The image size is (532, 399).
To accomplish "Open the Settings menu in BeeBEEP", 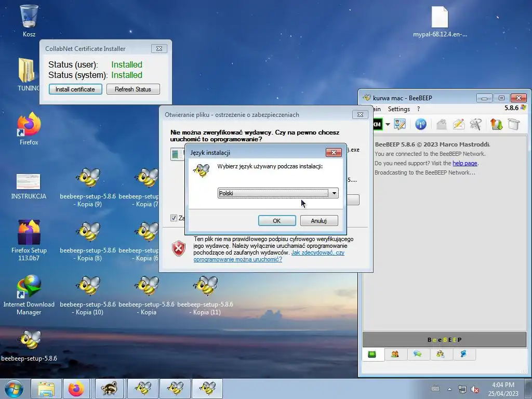I will [398, 109].
